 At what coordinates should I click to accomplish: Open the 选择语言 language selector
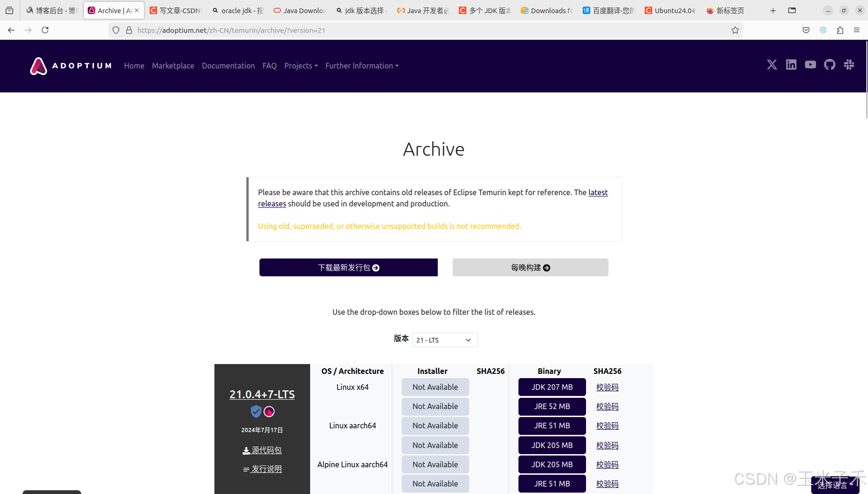835,485
